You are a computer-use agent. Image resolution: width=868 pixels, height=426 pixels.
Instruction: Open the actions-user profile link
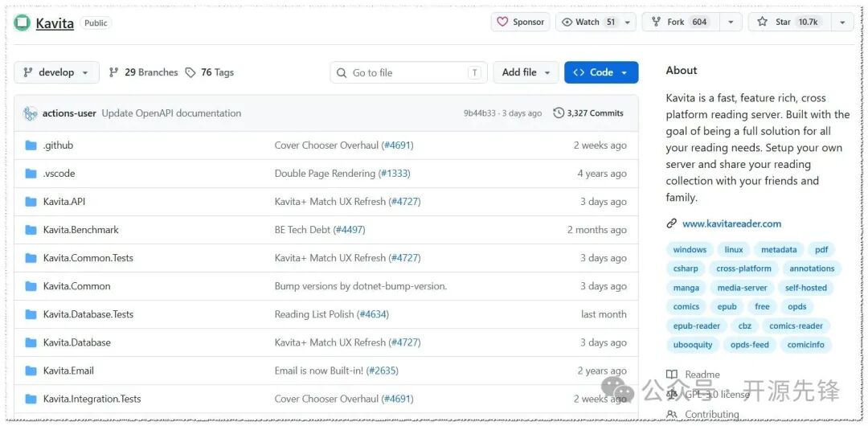69,113
